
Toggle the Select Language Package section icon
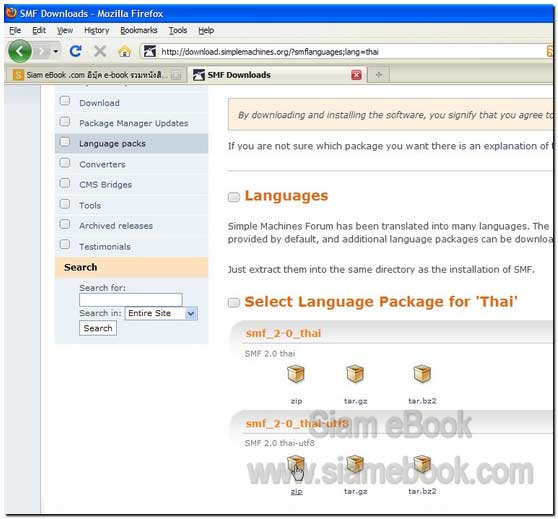pos(234,303)
